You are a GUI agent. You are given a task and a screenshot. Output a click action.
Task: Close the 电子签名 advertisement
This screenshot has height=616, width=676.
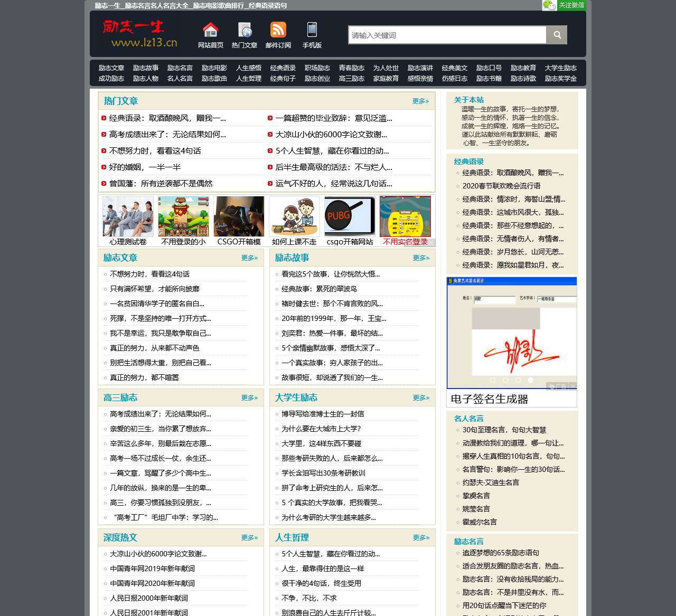pos(573,386)
